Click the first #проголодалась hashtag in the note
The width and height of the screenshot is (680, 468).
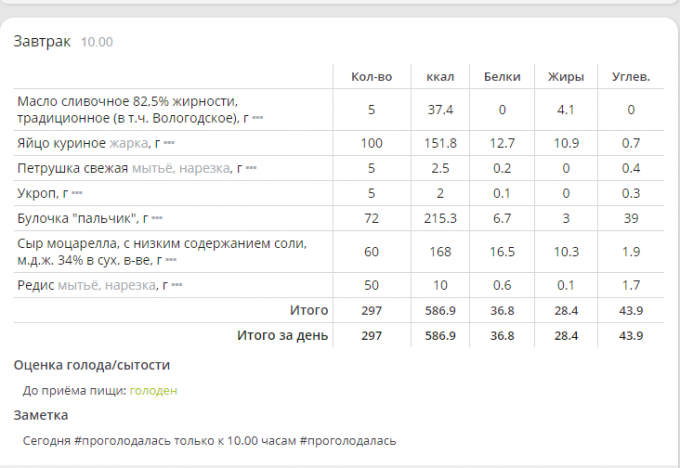pos(122,441)
